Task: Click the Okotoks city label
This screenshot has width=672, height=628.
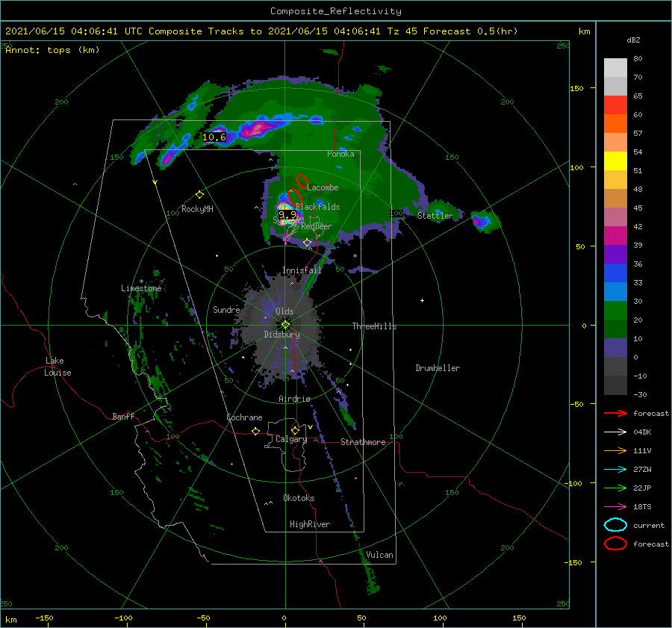Action: (x=299, y=497)
